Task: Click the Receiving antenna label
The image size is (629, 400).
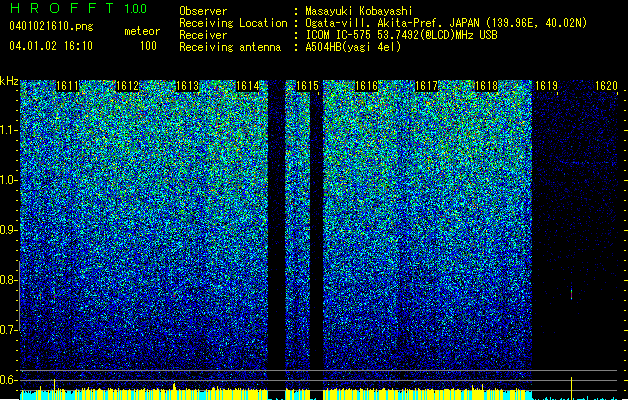Action: click(230, 47)
